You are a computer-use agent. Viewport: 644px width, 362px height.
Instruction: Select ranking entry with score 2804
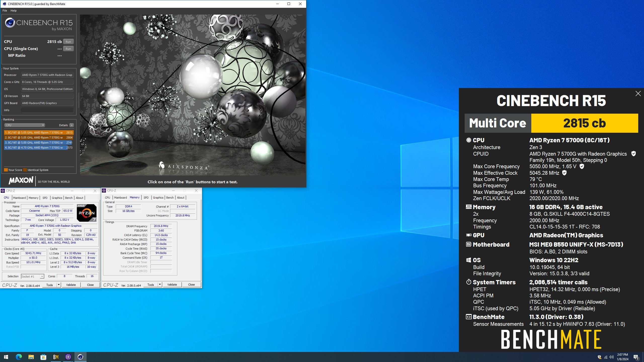pyautogui.click(x=39, y=138)
